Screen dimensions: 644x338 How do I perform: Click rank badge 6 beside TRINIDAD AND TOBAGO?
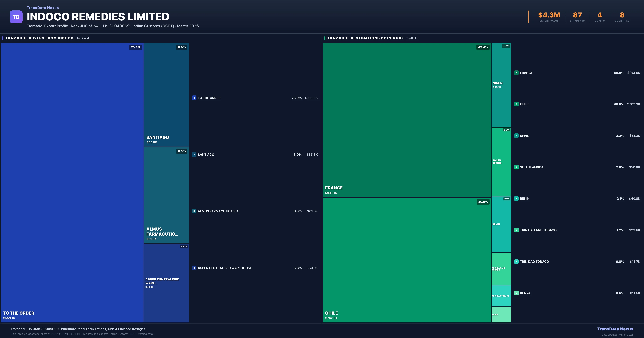pyautogui.click(x=516, y=230)
